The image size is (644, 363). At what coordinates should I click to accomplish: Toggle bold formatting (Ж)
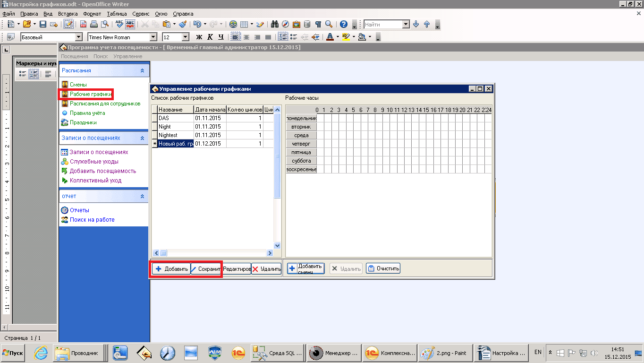pyautogui.click(x=199, y=37)
